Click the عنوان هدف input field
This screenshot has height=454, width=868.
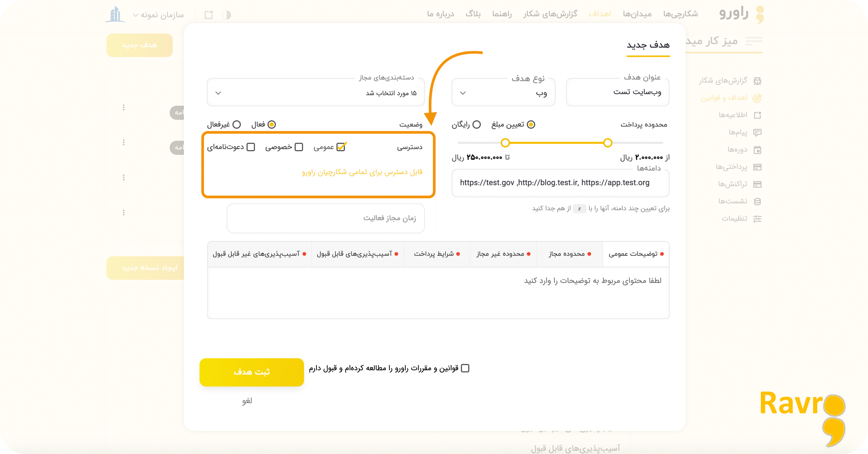(x=618, y=92)
